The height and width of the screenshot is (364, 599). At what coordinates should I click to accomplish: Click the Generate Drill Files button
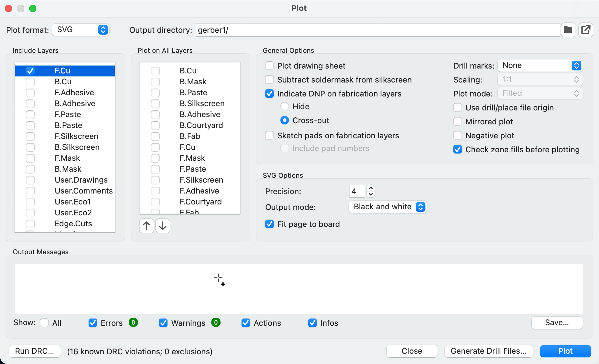click(488, 351)
